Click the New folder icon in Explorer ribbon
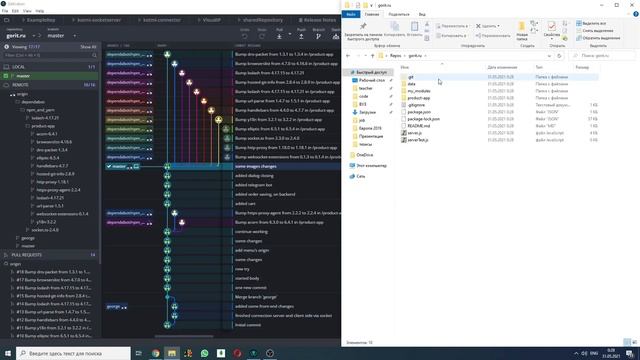This screenshot has width=640, height=360. 522,27
